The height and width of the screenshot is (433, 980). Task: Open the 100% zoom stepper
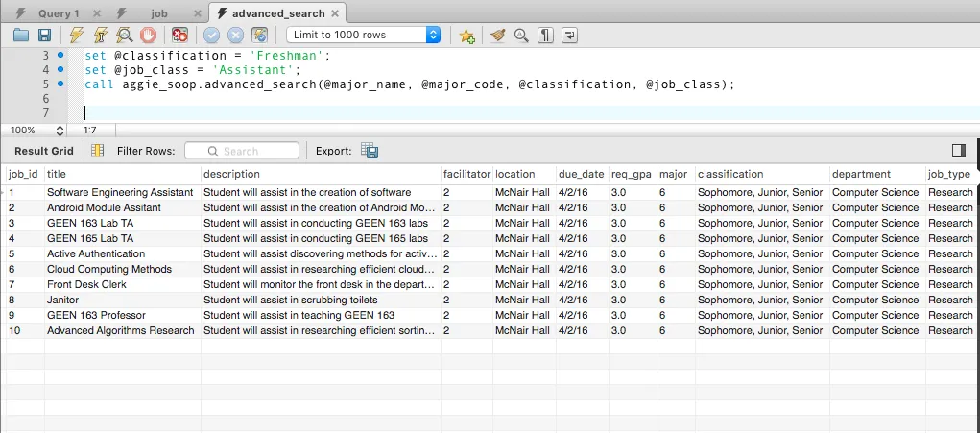60,131
